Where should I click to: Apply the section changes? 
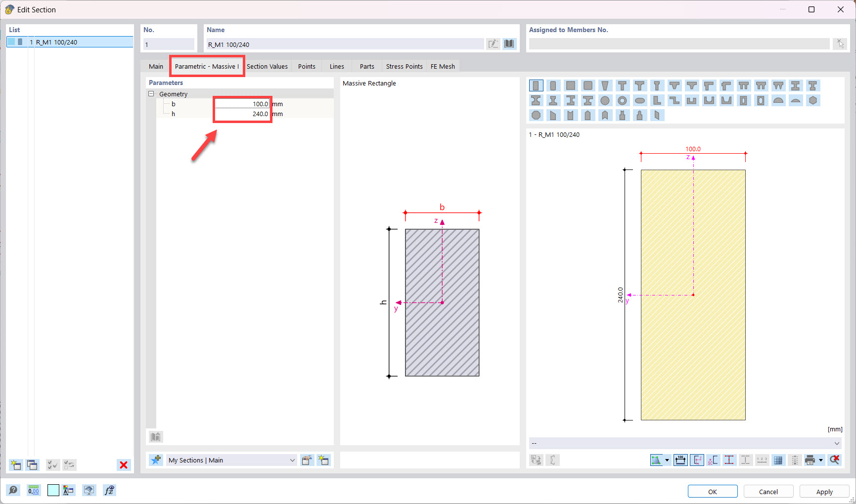pos(824,491)
